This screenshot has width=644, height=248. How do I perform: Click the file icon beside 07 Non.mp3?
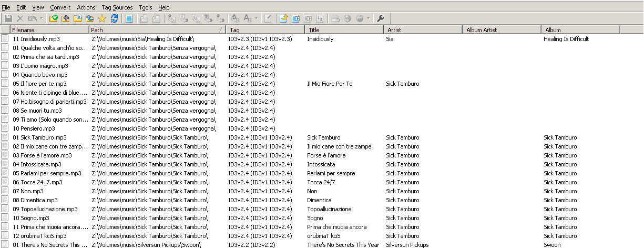[x=5, y=191]
